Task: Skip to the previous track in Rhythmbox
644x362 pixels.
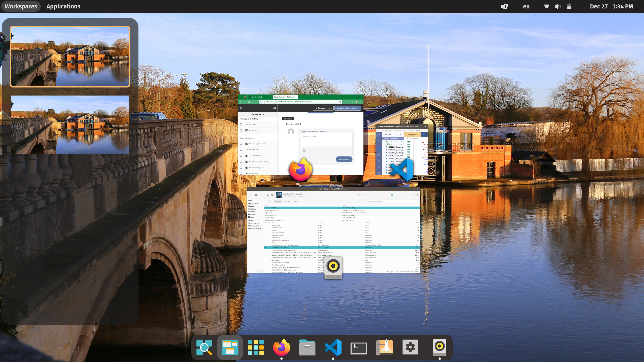Action: click(x=250, y=195)
